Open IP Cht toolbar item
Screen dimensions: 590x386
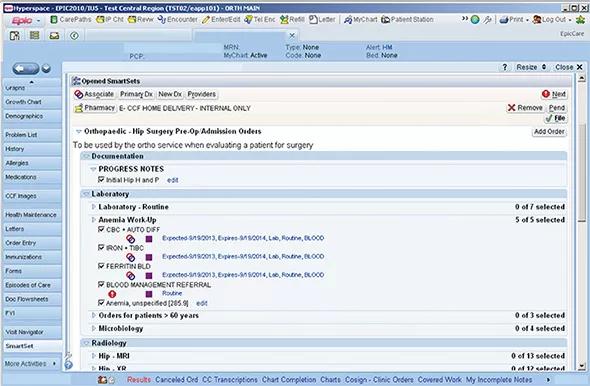110,20
